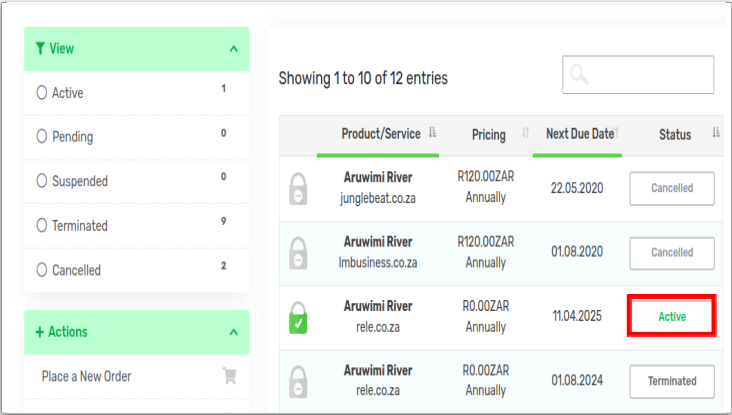Click the plus icon in the Actions header

click(40, 332)
